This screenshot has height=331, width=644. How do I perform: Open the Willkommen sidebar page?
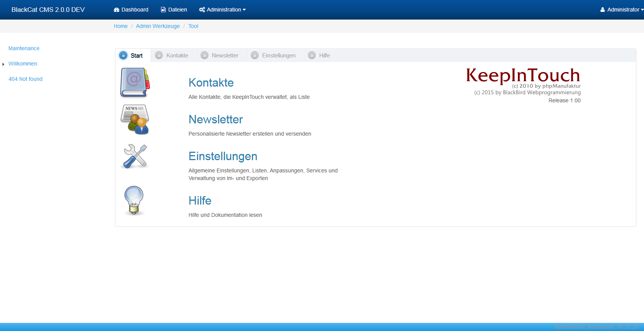point(23,64)
